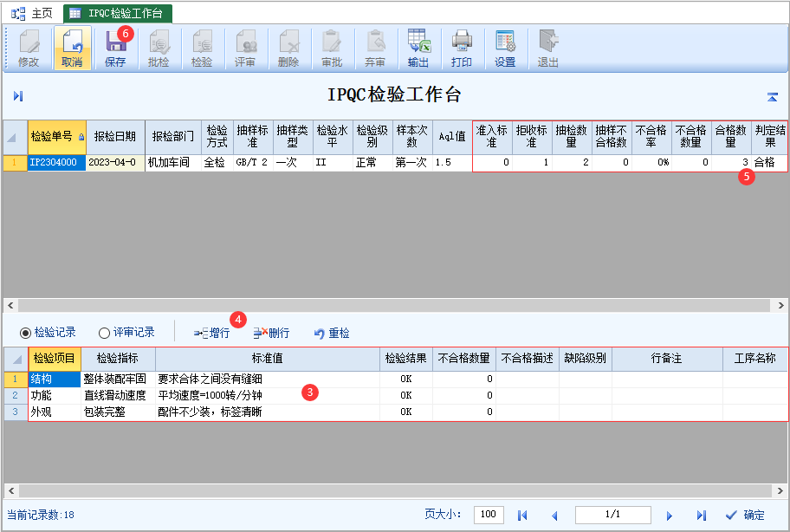790x532 pixels.
Task: Click the 缺陷级别 column header
Action: (x=586, y=359)
